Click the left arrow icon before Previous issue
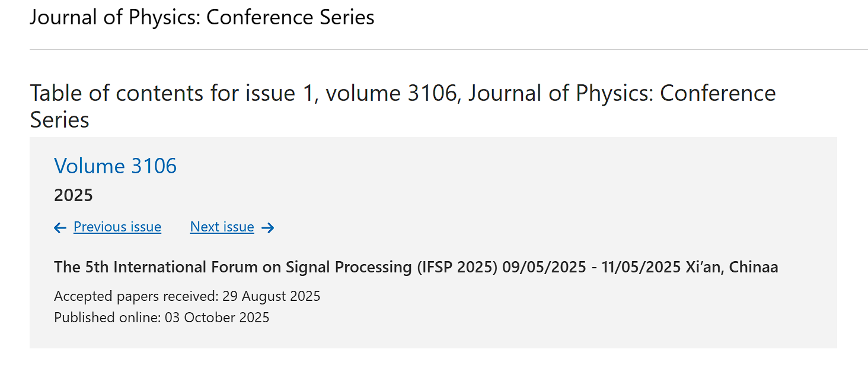The image size is (868, 381). tap(60, 228)
